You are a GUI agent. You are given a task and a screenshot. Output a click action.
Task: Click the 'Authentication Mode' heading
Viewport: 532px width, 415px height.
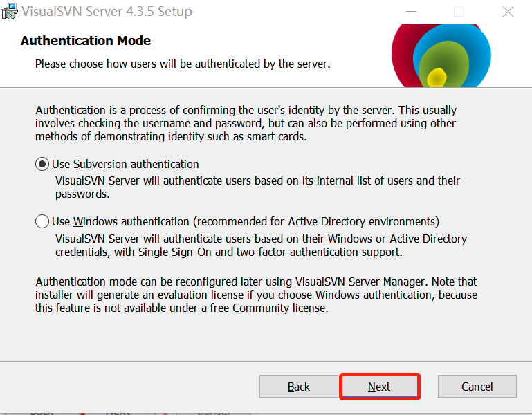pos(86,41)
